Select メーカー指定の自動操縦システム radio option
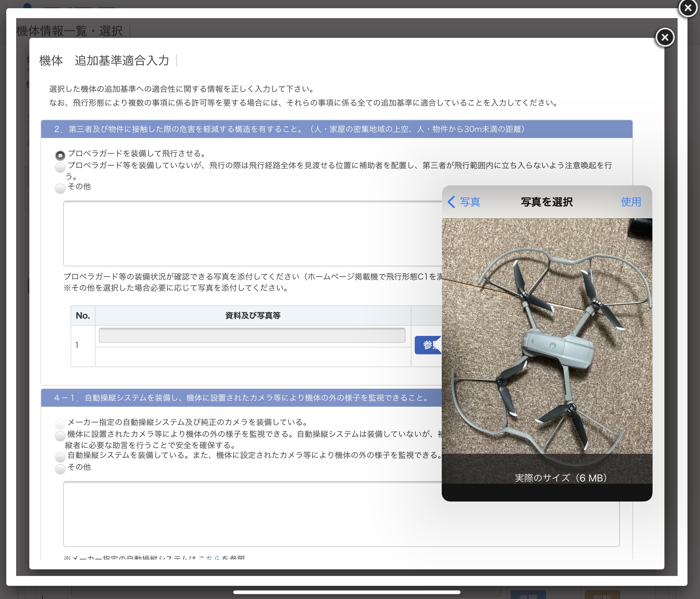Viewport: 700px width, 599px height. 60,424
